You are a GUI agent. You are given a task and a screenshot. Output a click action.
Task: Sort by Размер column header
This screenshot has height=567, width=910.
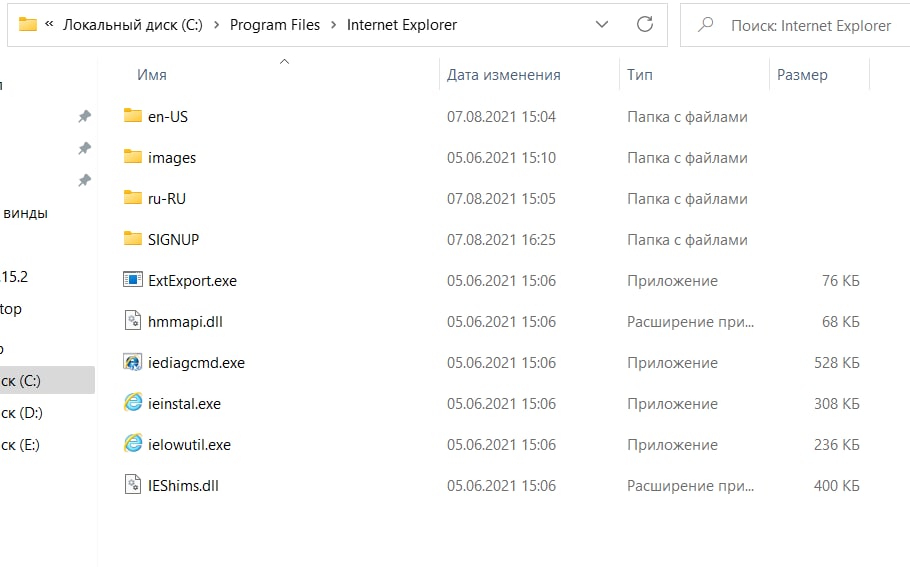[802, 75]
